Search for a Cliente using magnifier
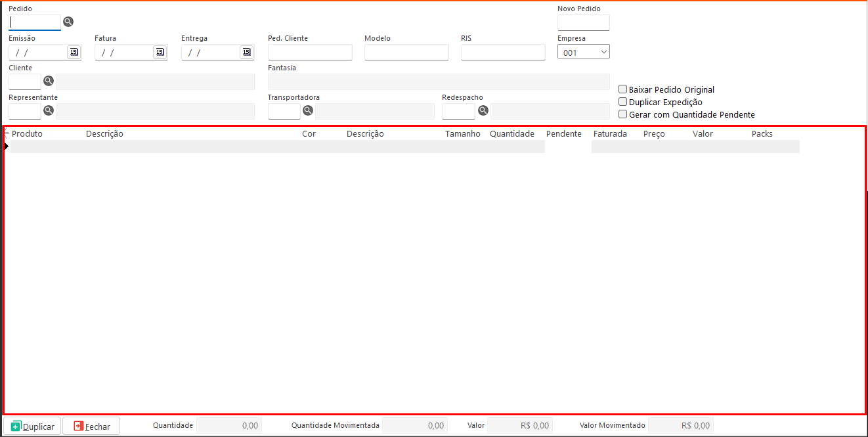Viewport: 868px width, 437px height. click(49, 81)
